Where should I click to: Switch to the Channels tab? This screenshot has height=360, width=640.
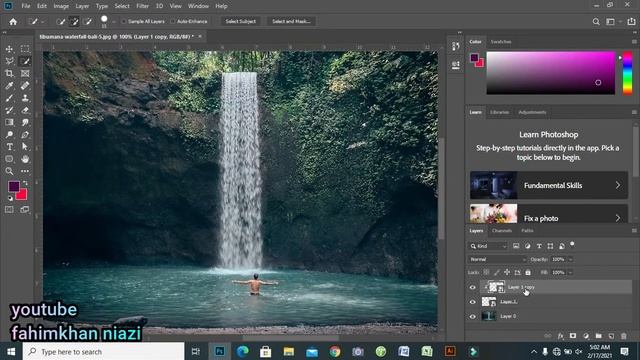pyautogui.click(x=502, y=231)
